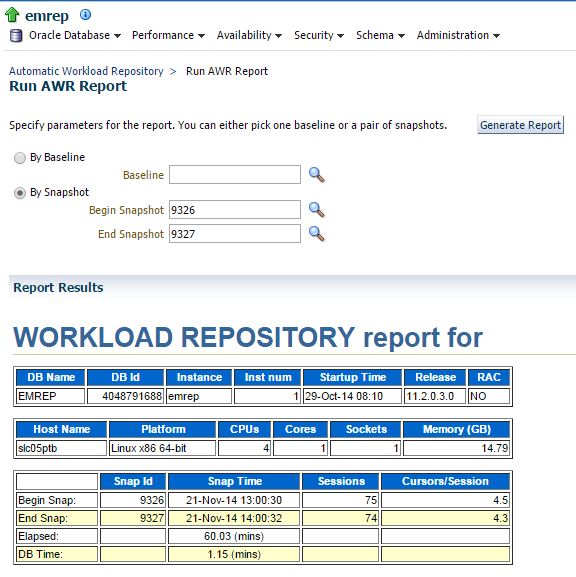Click the Linux x86 64-bit platform cell
576x577 pixels.
coord(162,448)
